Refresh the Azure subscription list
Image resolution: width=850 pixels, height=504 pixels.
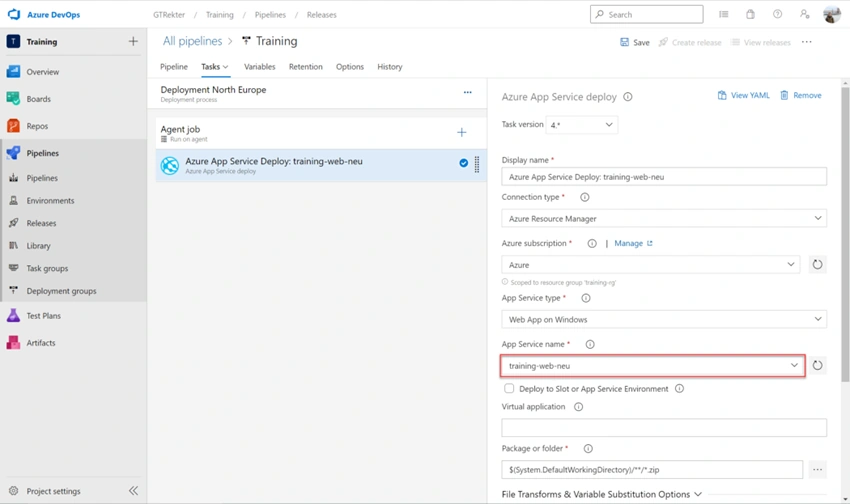click(817, 264)
